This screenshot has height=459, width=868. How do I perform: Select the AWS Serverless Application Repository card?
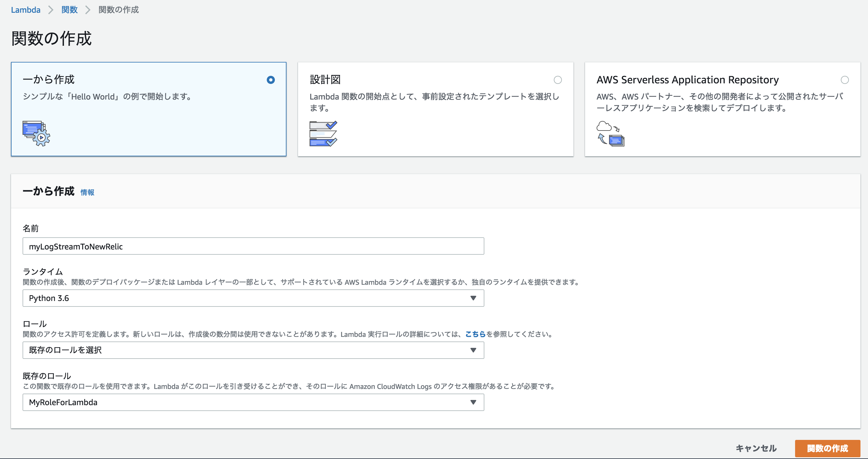pos(722,109)
